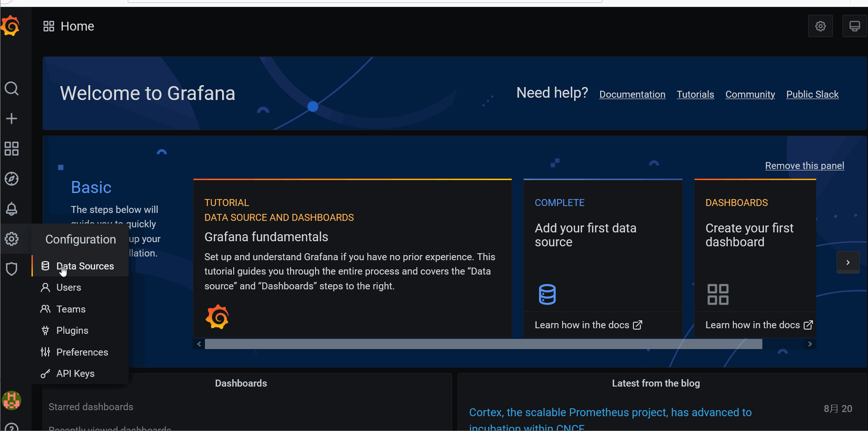Screen dimensions: 868x431
Task: Select Teams in Configuration menu
Action: (x=80, y=309)
